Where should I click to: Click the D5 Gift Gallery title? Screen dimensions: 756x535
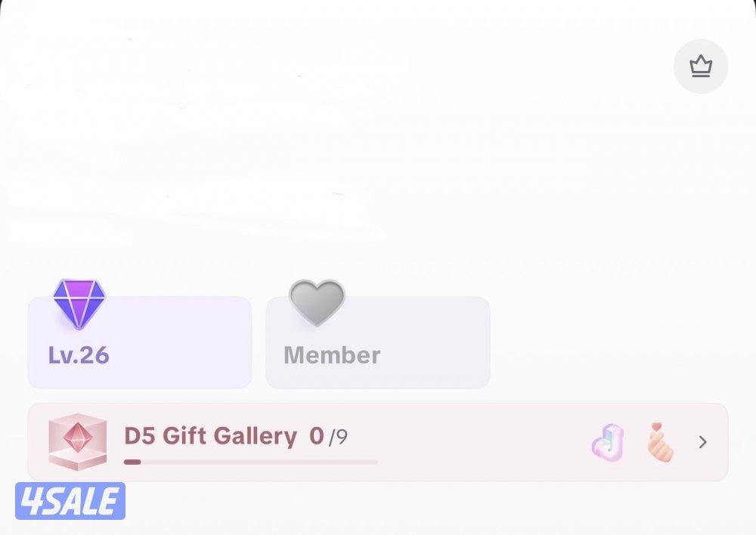tap(210, 436)
